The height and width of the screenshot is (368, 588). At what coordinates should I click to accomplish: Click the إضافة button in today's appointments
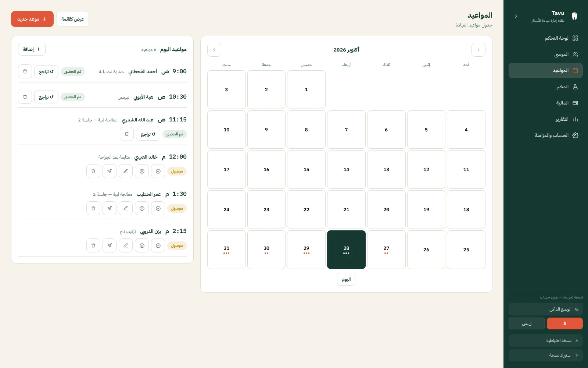tap(32, 49)
